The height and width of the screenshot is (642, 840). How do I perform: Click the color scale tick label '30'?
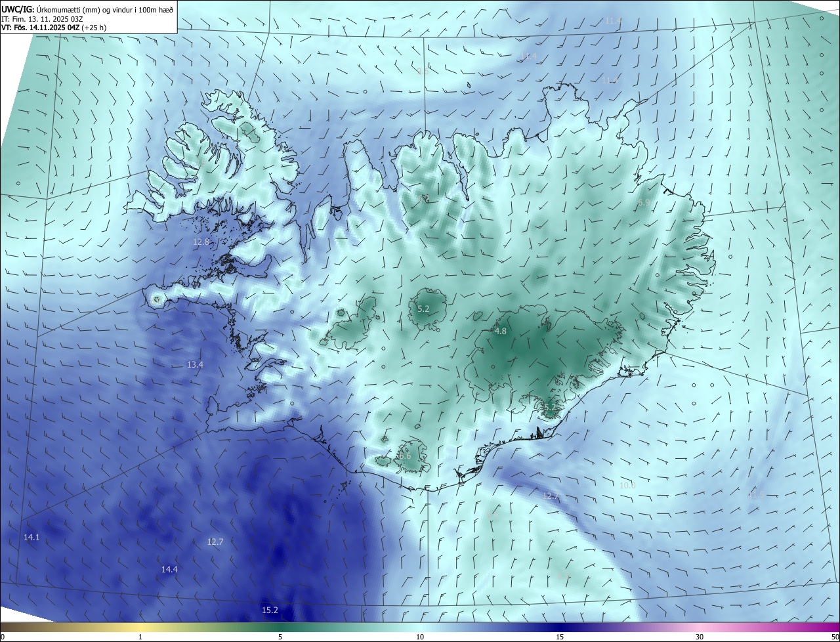700,637
